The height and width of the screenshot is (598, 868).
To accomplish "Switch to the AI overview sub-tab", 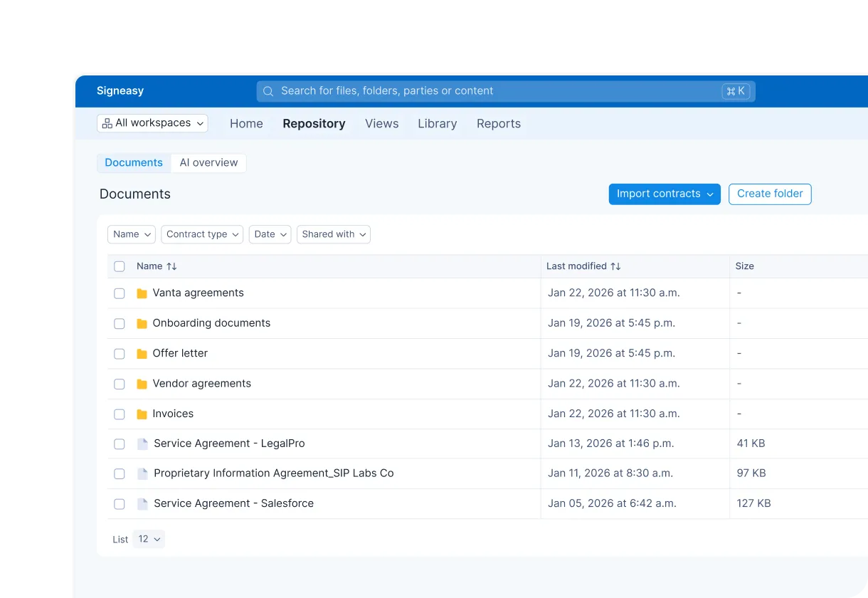I will tap(208, 162).
